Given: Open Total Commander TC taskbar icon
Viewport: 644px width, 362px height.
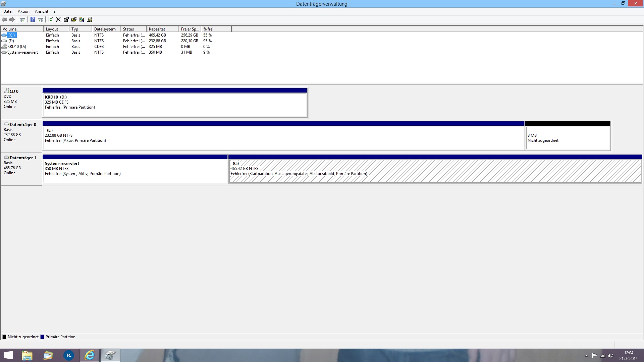Looking at the screenshot, I should [69, 355].
